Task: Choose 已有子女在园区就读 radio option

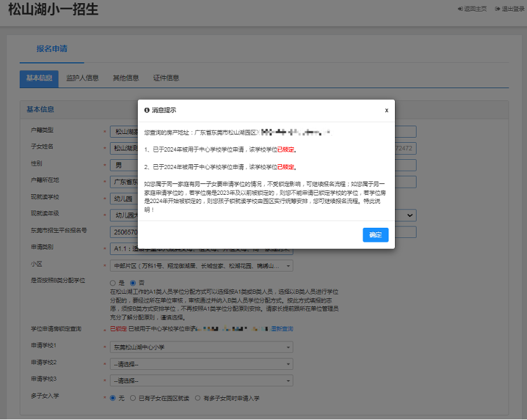Action: (133, 398)
